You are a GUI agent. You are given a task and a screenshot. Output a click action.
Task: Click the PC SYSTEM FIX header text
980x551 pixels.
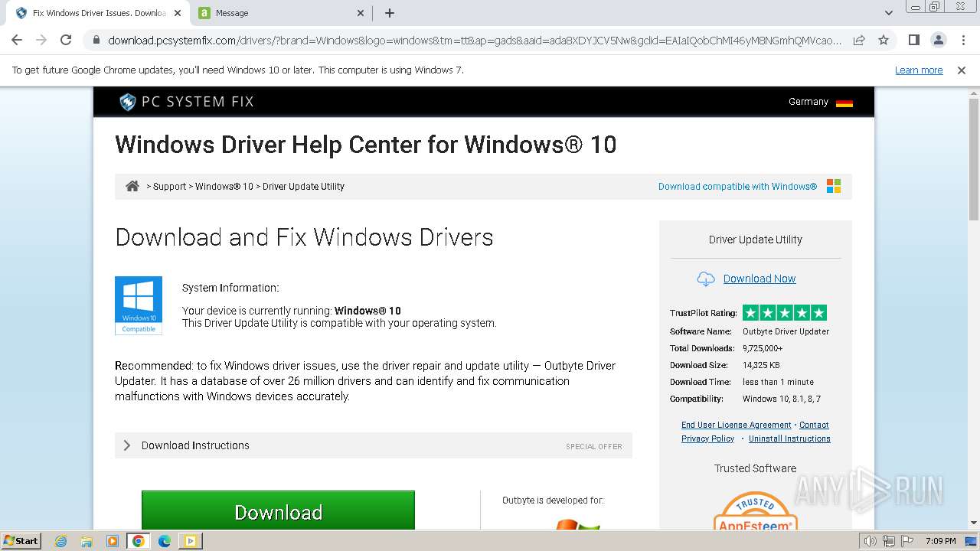pos(198,102)
